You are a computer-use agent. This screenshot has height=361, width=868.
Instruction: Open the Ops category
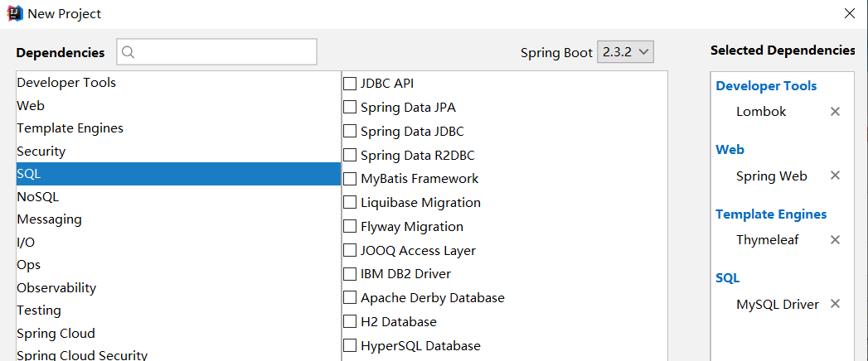coord(179,265)
